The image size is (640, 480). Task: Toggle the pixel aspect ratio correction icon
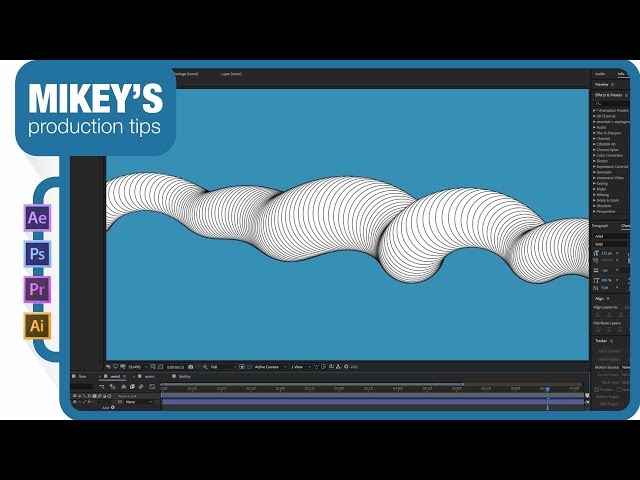pyautogui.click(x=317, y=367)
